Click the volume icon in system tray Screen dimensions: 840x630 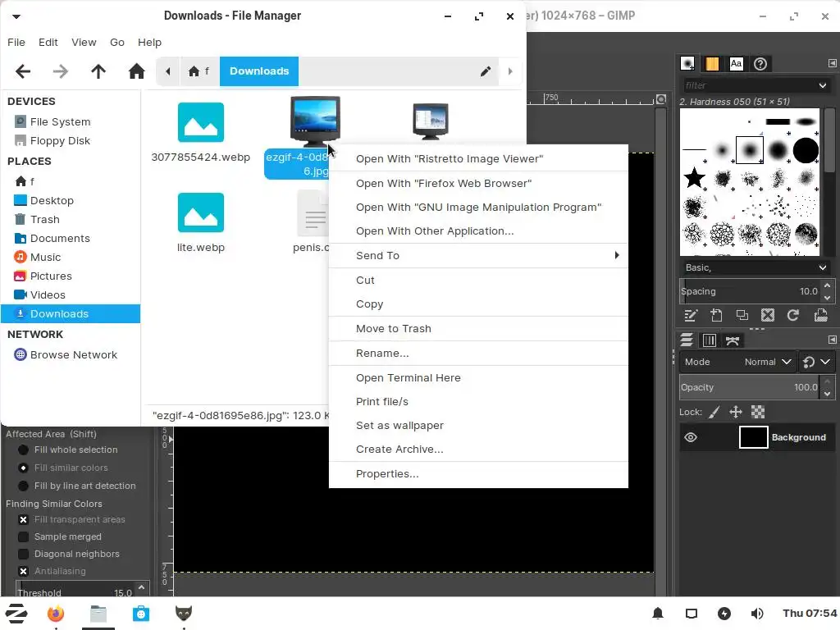click(x=757, y=614)
